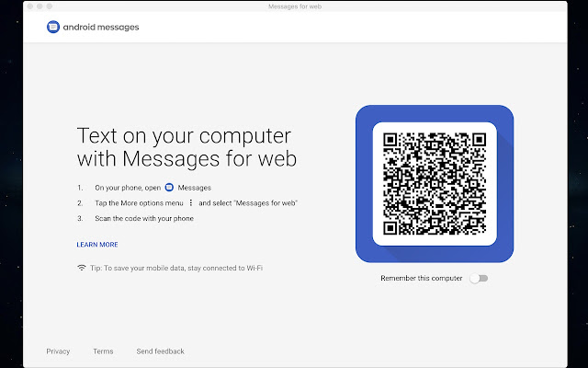Screen dimensions: 588x368
Task: Toggle Remember this computer switch
Action: click(479, 278)
